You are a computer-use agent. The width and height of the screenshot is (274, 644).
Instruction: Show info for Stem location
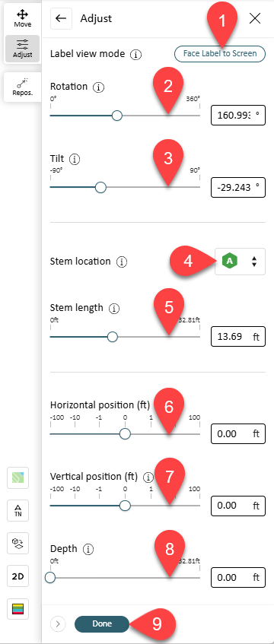tap(121, 262)
